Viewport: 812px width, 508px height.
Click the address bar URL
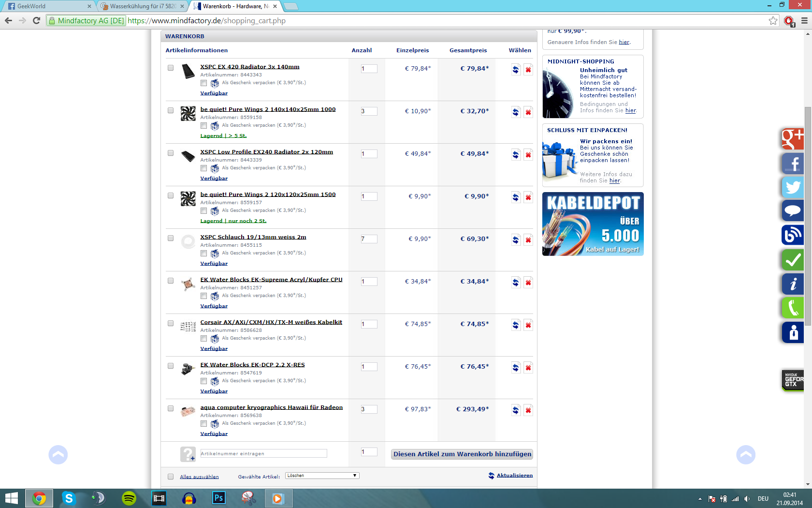point(207,20)
